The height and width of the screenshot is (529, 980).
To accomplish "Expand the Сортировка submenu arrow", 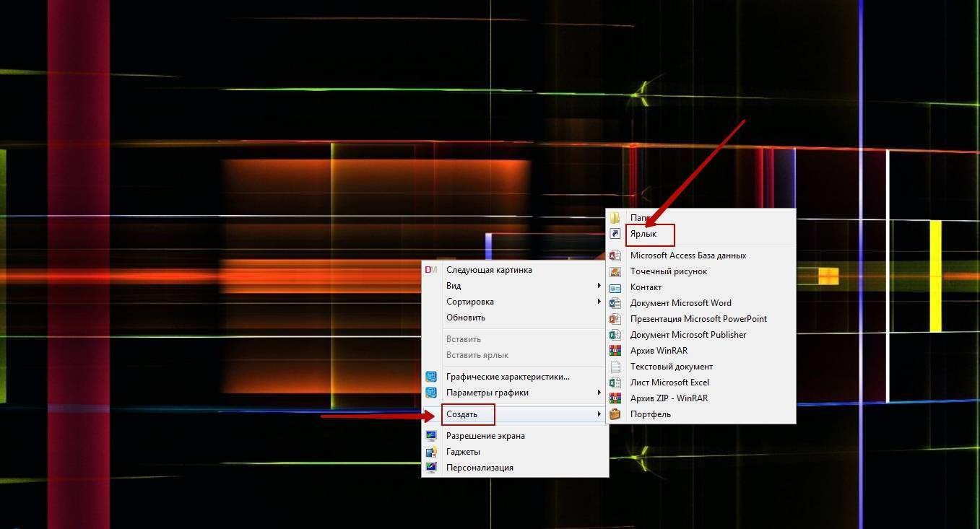I will tap(599, 302).
